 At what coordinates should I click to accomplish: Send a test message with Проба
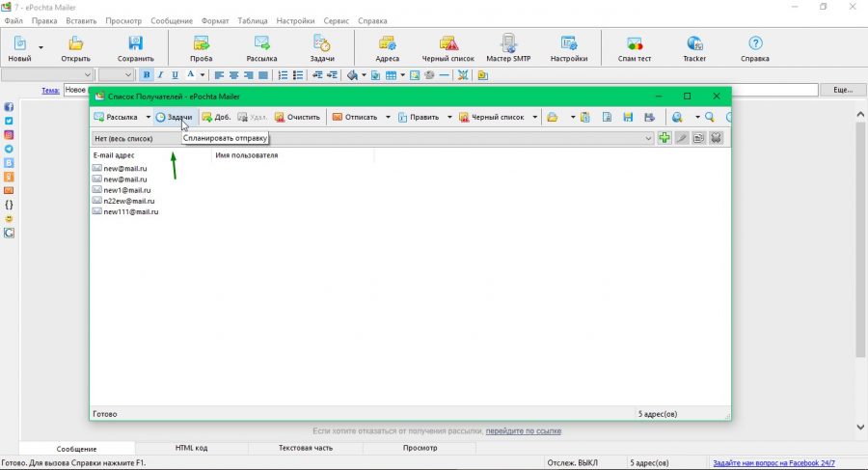click(x=201, y=48)
